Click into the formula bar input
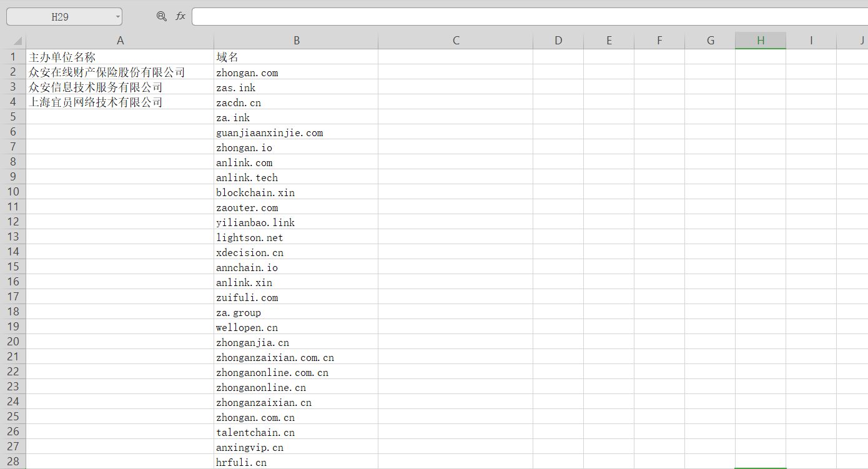This screenshot has width=868, height=469. tap(530, 17)
